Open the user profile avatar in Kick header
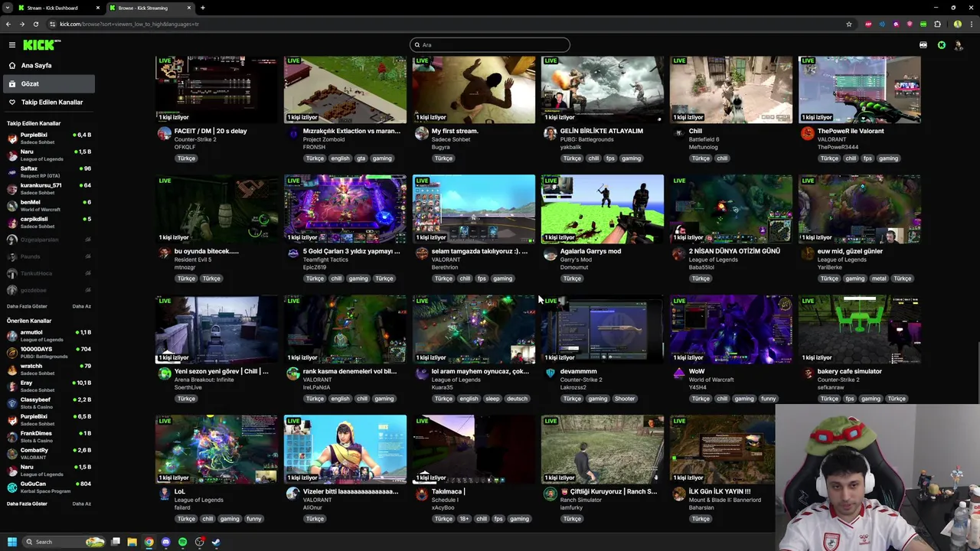Viewport: 980px width, 551px height. pyautogui.click(x=959, y=45)
